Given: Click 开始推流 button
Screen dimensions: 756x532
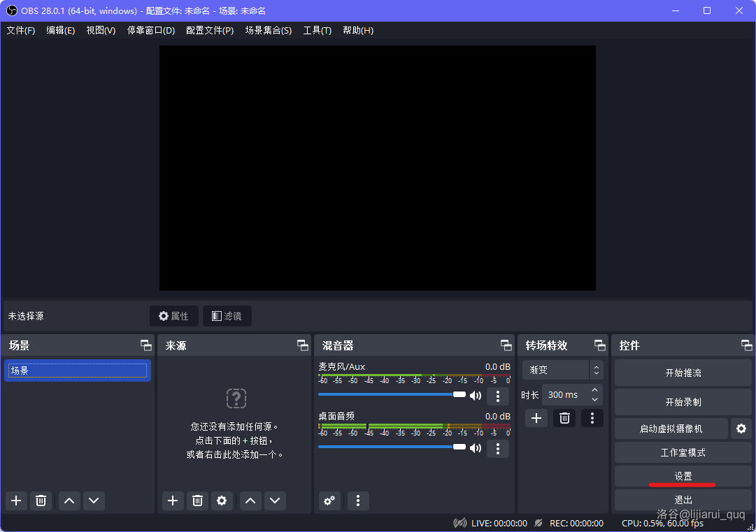Looking at the screenshot, I should click(x=683, y=373).
